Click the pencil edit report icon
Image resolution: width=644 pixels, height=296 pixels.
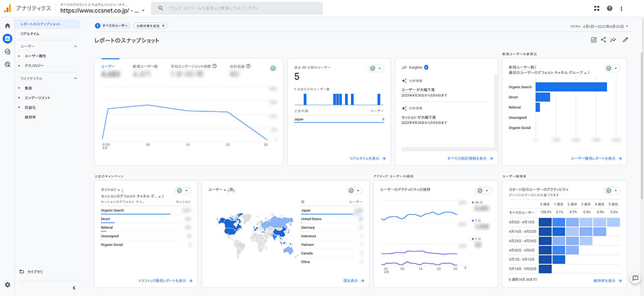pyautogui.click(x=625, y=40)
